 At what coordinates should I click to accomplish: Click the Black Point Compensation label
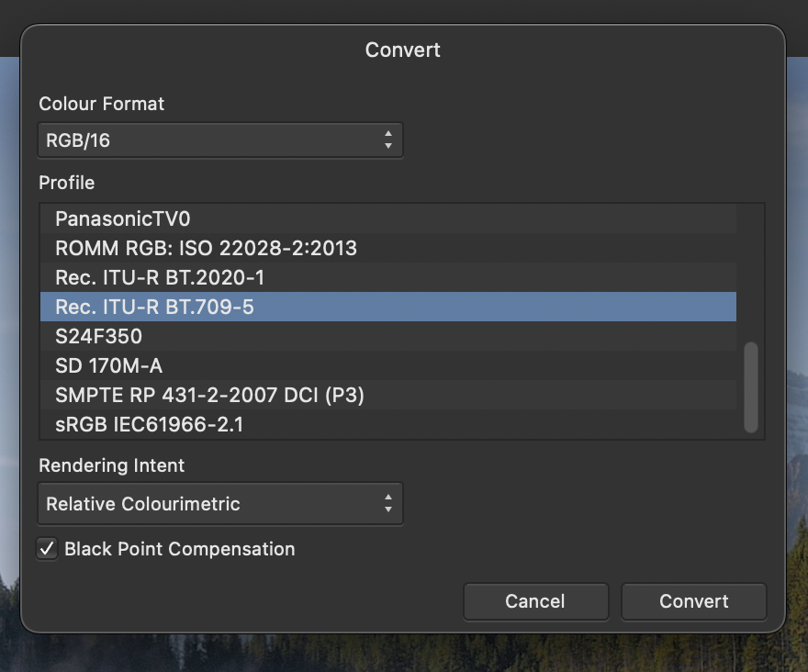pos(180,549)
